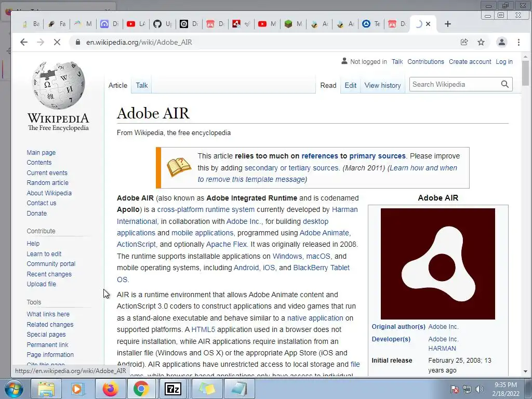
Task: Open Windows Media Player from taskbar
Action: pyautogui.click(x=77, y=389)
